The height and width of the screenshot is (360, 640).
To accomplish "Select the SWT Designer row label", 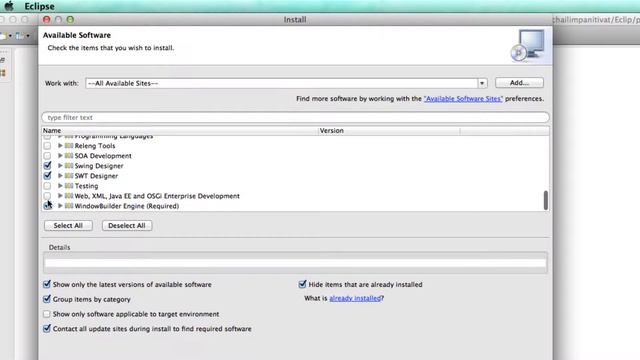I will pyautogui.click(x=96, y=176).
